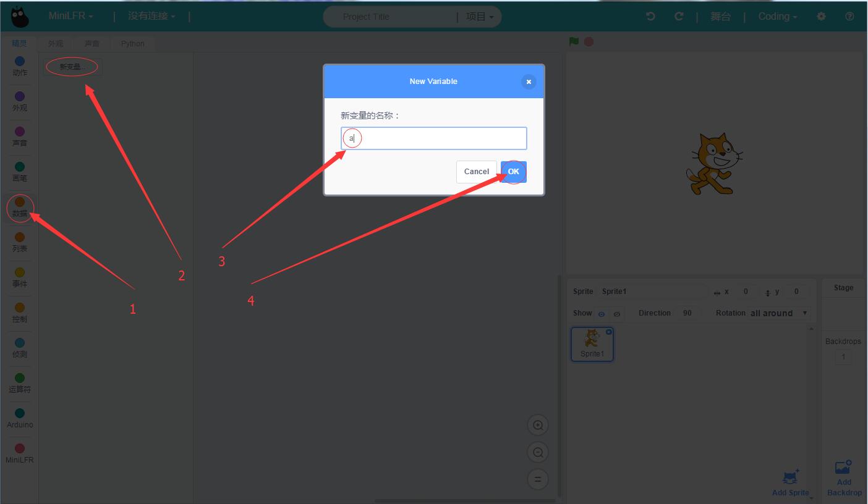Switch to the 精灵 tab

coord(20,43)
